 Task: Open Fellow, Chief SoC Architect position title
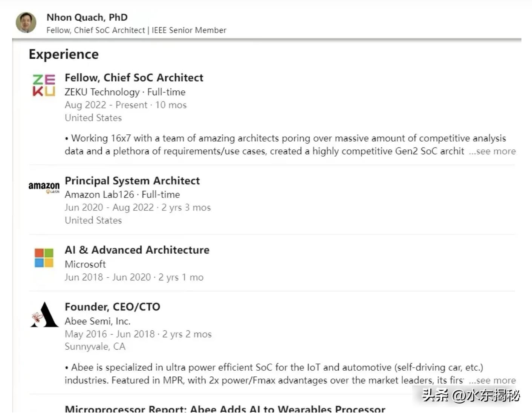click(x=134, y=78)
